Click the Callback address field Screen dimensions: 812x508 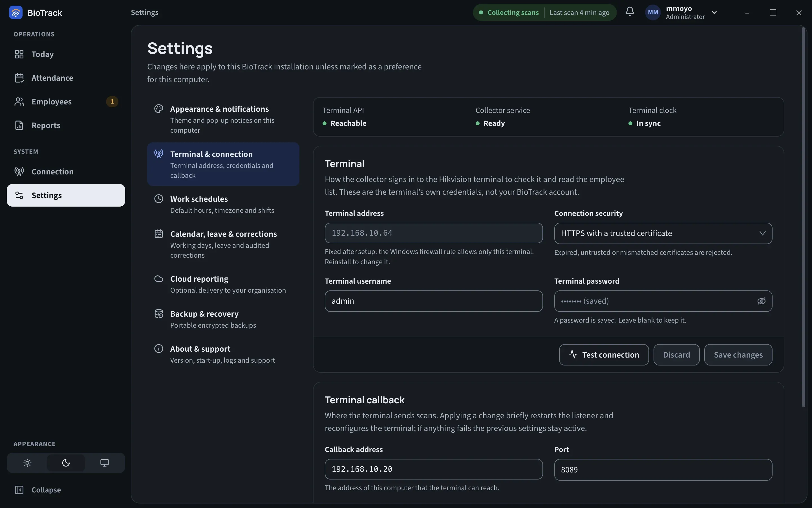pyautogui.click(x=434, y=469)
